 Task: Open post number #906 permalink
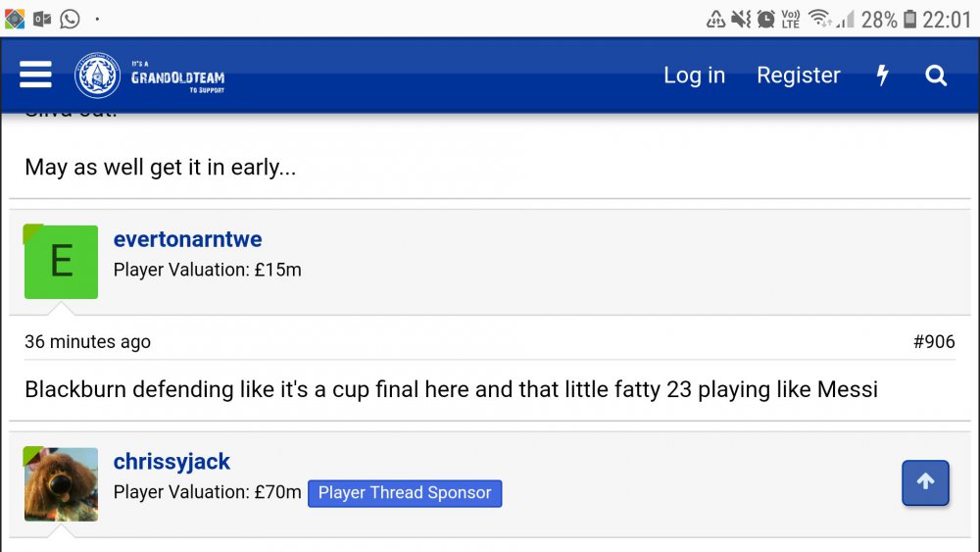coord(933,341)
